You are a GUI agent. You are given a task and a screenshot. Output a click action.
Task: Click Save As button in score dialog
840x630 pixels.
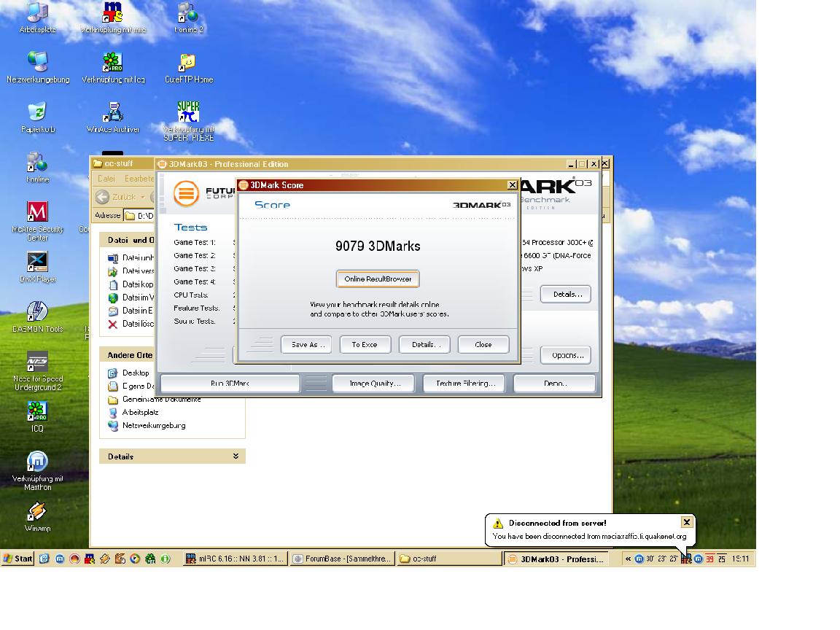[x=306, y=344]
